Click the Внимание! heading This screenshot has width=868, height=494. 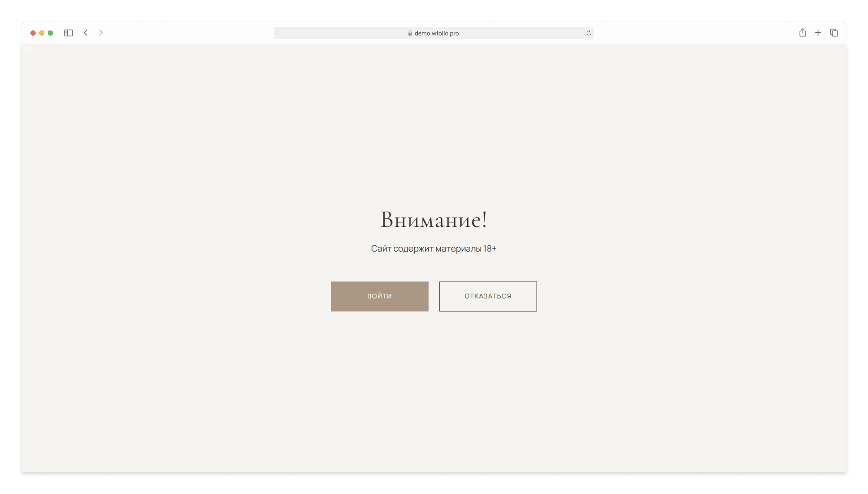pyautogui.click(x=433, y=219)
